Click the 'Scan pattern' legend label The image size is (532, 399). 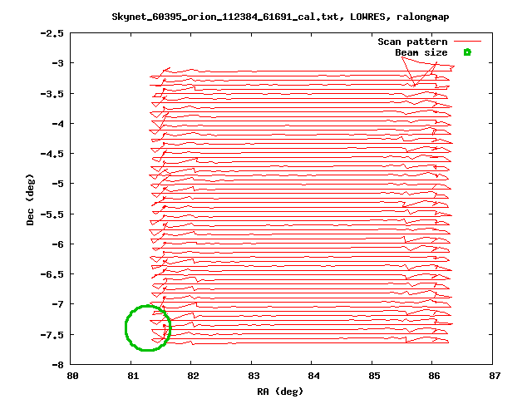coord(412,42)
